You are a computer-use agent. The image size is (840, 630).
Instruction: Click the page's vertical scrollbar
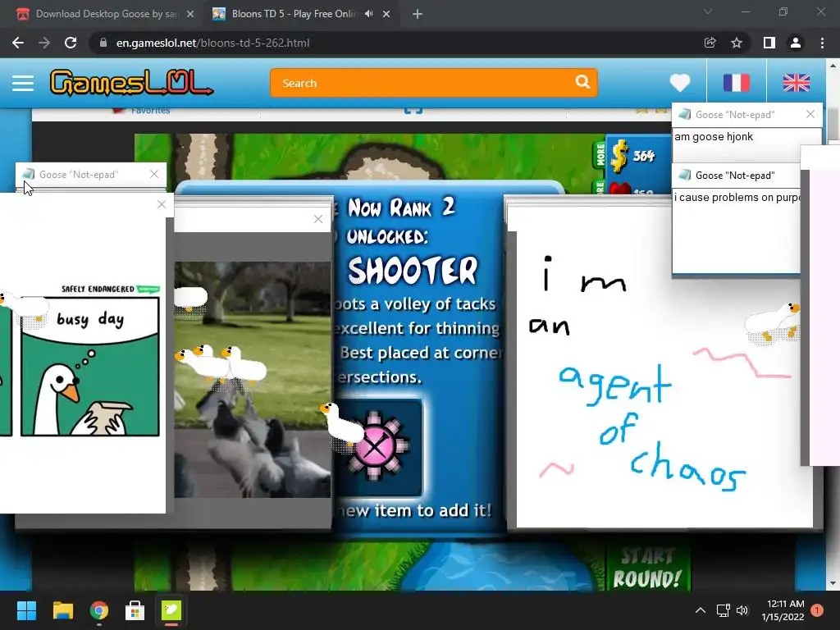point(833,123)
